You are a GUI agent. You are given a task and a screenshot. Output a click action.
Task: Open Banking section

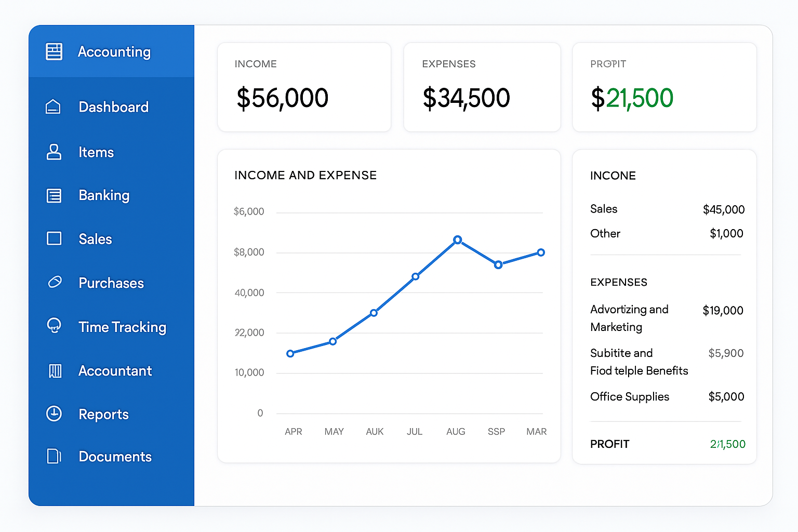coord(104,195)
